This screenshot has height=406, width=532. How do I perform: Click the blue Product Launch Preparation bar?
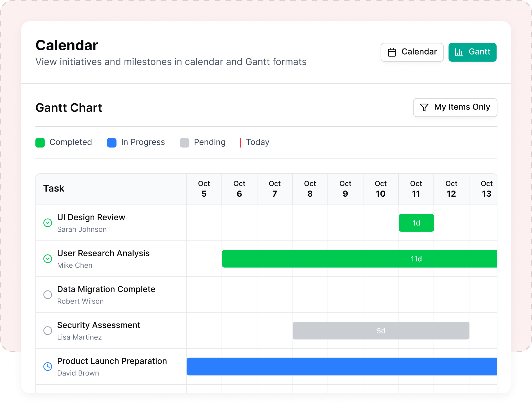pyautogui.click(x=342, y=367)
